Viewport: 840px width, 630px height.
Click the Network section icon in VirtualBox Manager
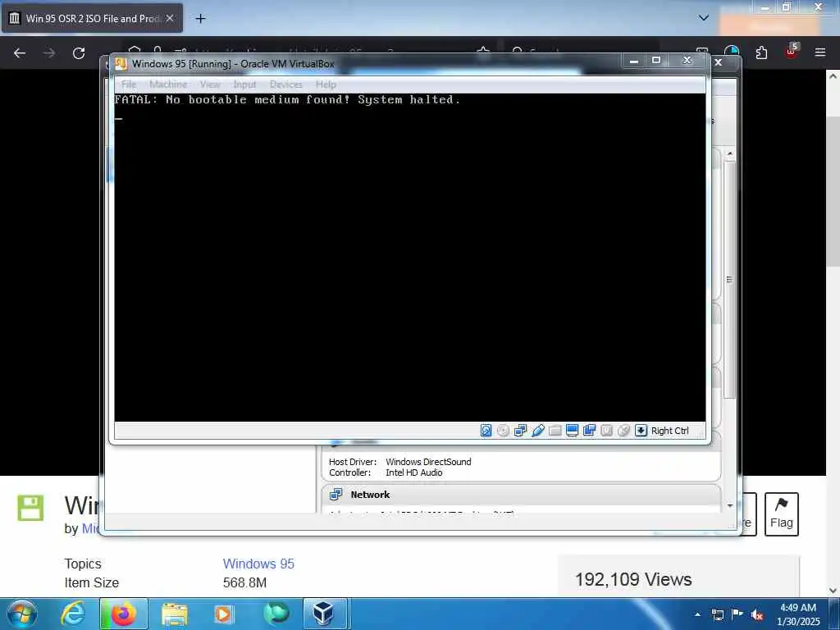(x=336, y=494)
